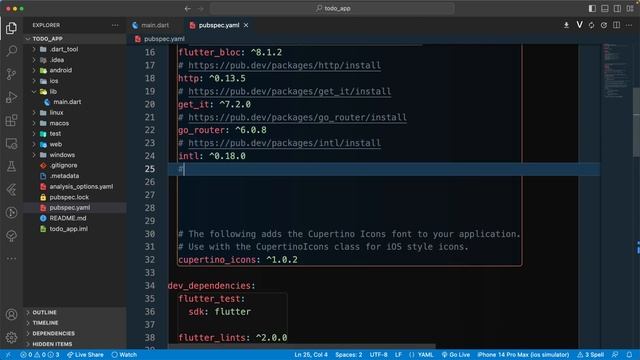Open Source Control view

(x=11, y=74)
